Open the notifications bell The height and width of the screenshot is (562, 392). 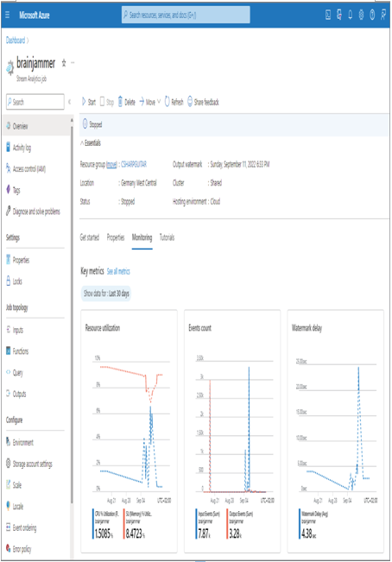[350, 15]
